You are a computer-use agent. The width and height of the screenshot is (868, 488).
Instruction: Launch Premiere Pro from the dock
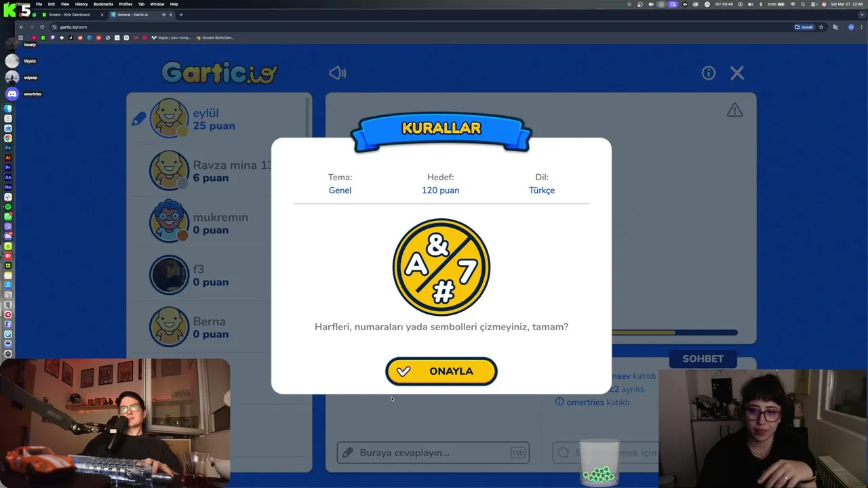pyautogui.click(x=8, y=167)
